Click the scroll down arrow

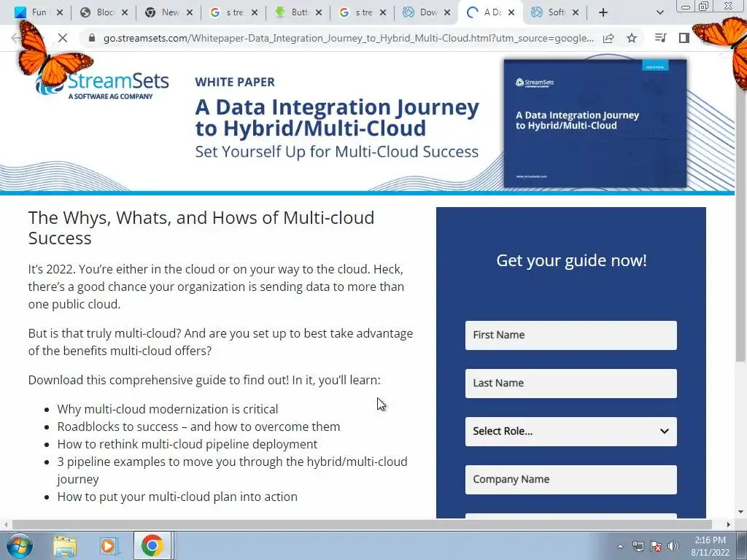[x=740, y=512]
